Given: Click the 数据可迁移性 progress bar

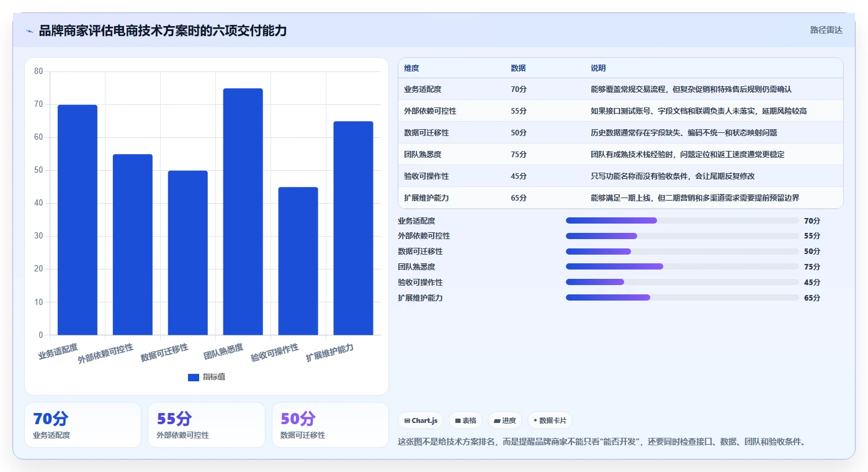Looking at the screenshot, I should tap(682, 252).
